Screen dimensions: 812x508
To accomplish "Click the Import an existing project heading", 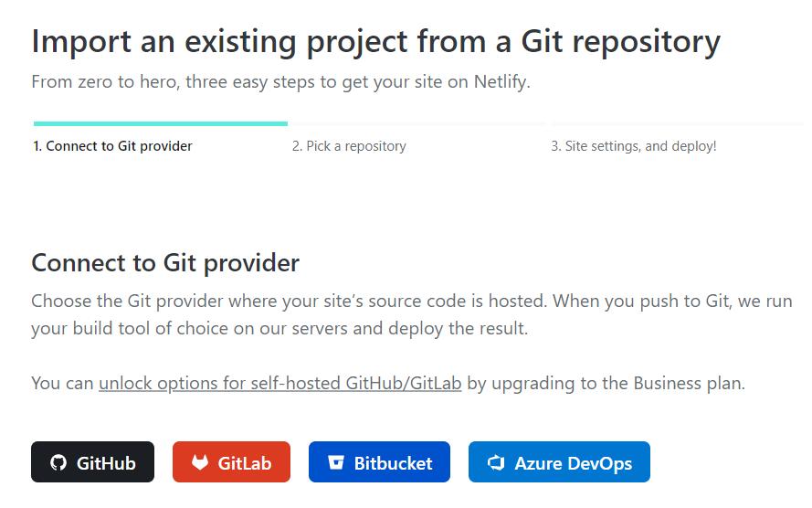I will click(x=376, y=41).
